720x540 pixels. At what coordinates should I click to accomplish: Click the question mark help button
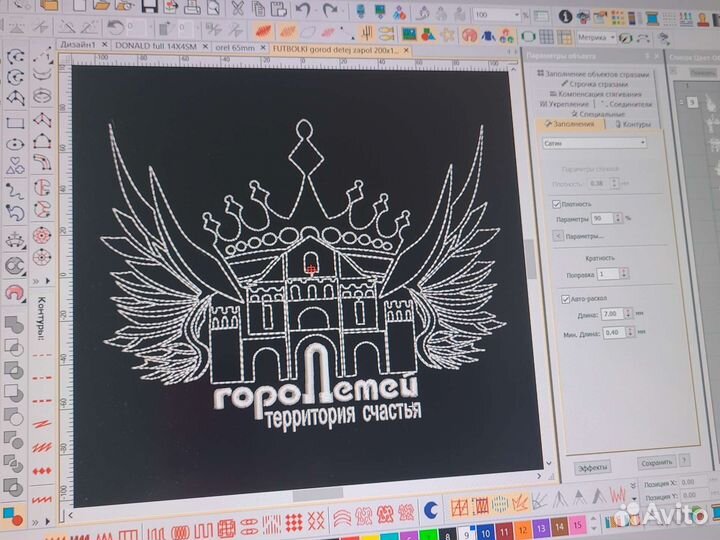(x=684, y=460)
